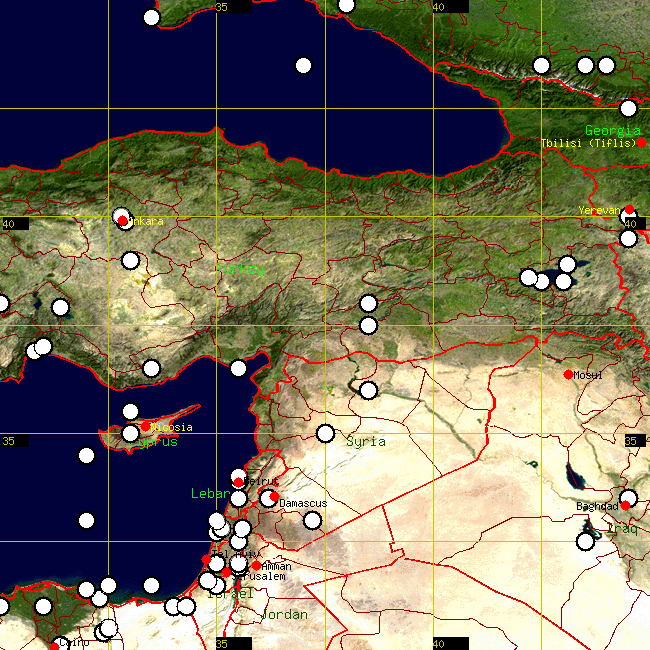650x650 pixels.
Task: Click the Nicosia red dot
Action: [145, 427]
